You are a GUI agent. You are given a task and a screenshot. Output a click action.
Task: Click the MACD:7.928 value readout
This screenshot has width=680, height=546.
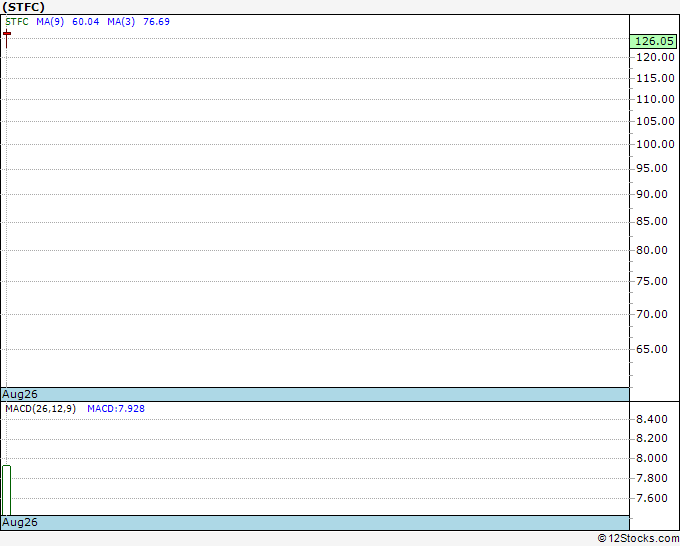pos(116,409)
